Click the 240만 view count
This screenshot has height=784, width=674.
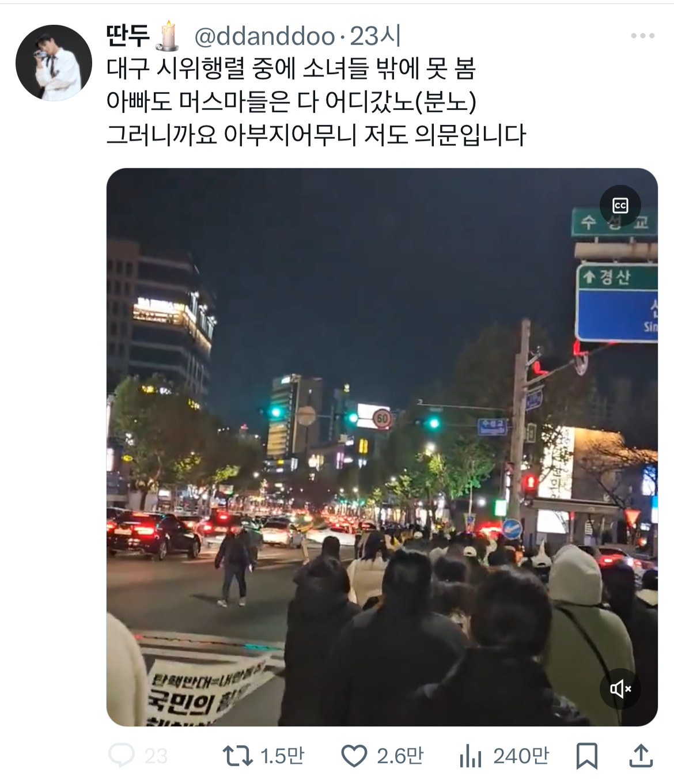(x=521, y=756)
